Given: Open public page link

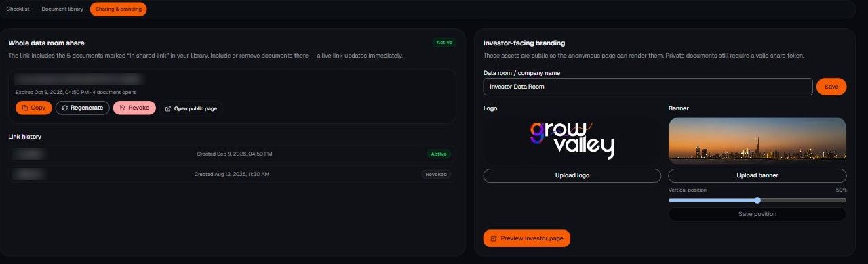Looking at the screenshot, I should pyautogui.click(x=191, y=108).
